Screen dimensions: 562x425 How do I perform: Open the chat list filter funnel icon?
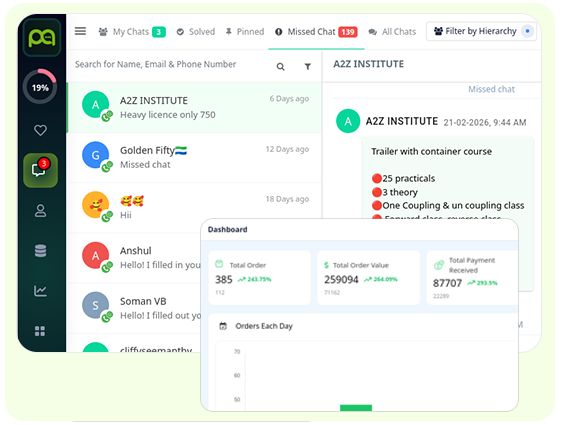click(x=308, y=66)
